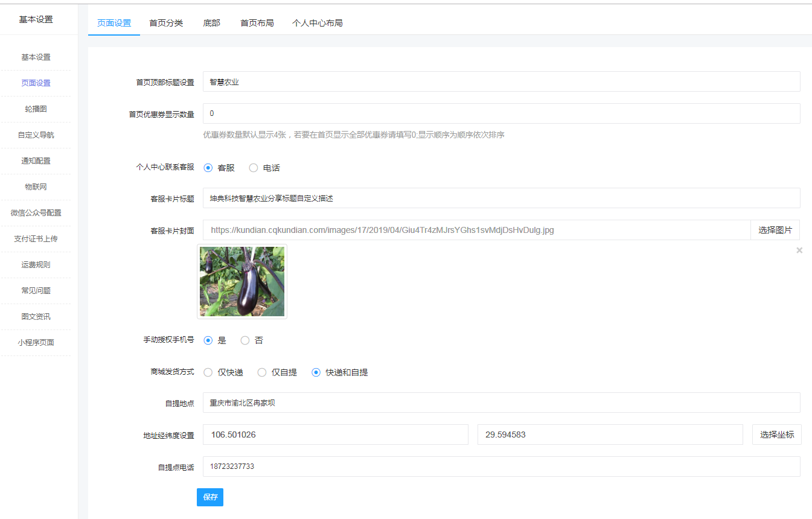Open the 首页布局 tab

click(x=257, y=23)
